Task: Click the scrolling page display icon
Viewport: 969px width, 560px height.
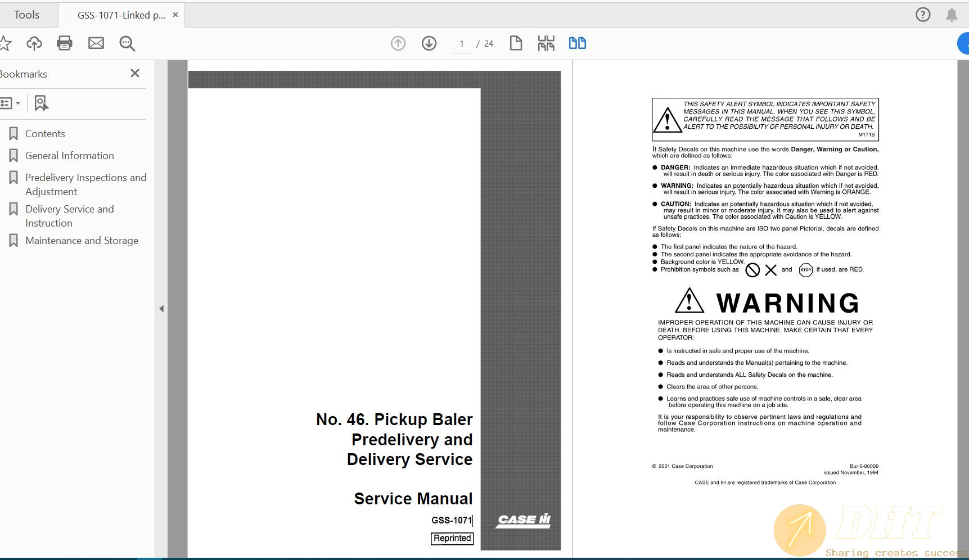Action: coord(546,43)
